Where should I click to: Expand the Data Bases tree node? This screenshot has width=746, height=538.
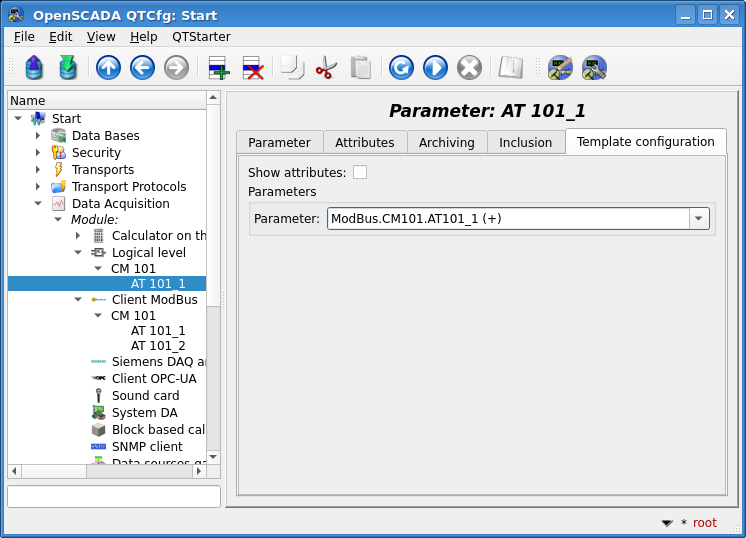click(38, 135)
